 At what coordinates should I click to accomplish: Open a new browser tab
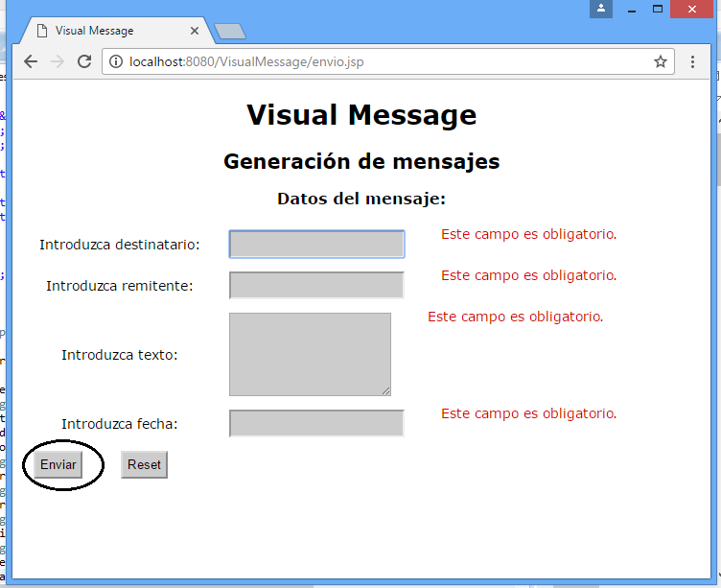click(230, 32)
